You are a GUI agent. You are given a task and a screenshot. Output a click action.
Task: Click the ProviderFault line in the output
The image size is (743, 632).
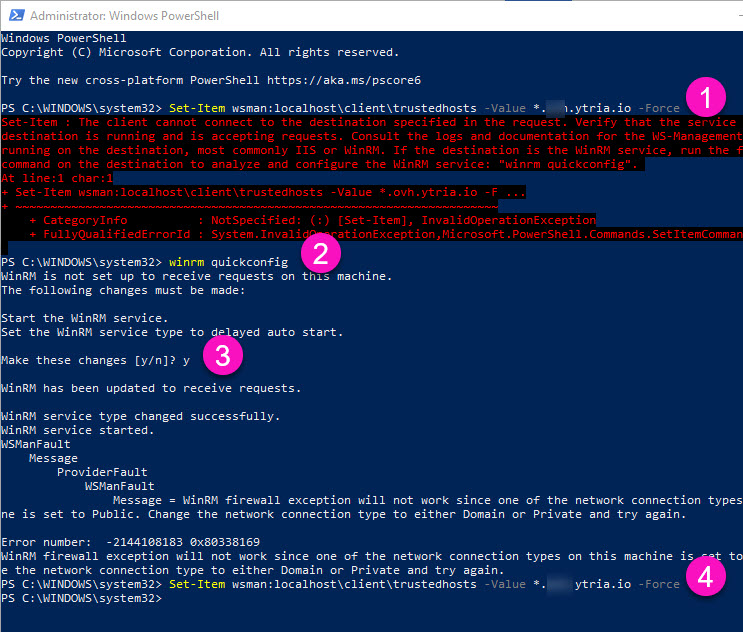[x=102, y=472]
